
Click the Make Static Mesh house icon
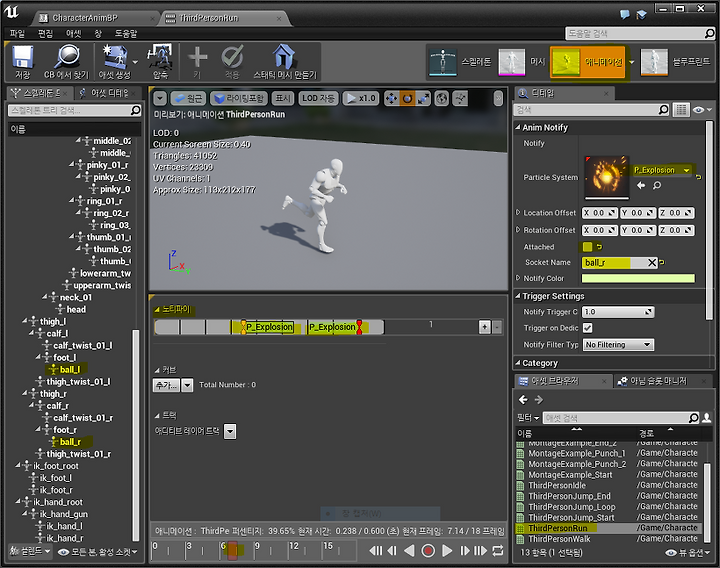tap(284, 56)
